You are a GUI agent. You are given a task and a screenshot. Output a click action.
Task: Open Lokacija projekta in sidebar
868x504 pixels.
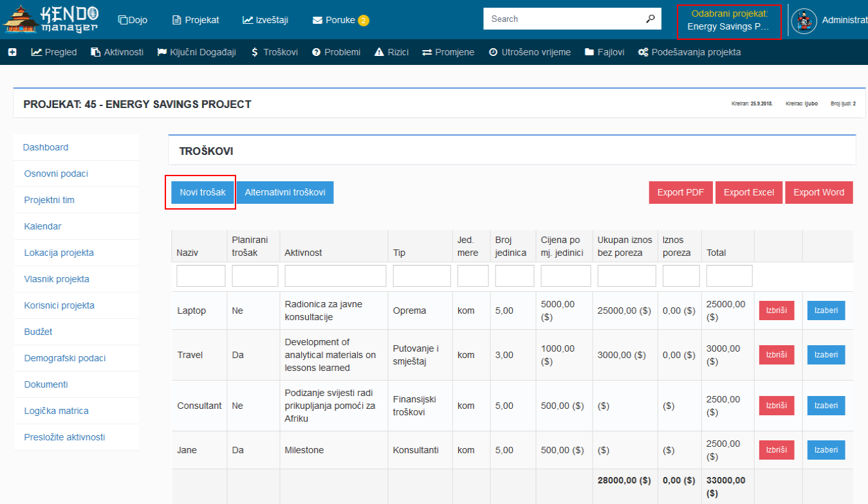point(77,253)
